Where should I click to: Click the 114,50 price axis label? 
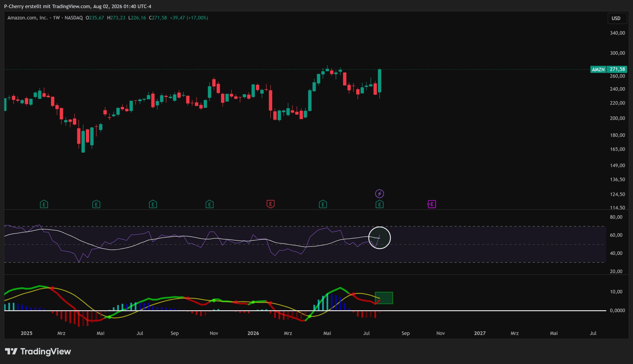(x=617, y=207)
